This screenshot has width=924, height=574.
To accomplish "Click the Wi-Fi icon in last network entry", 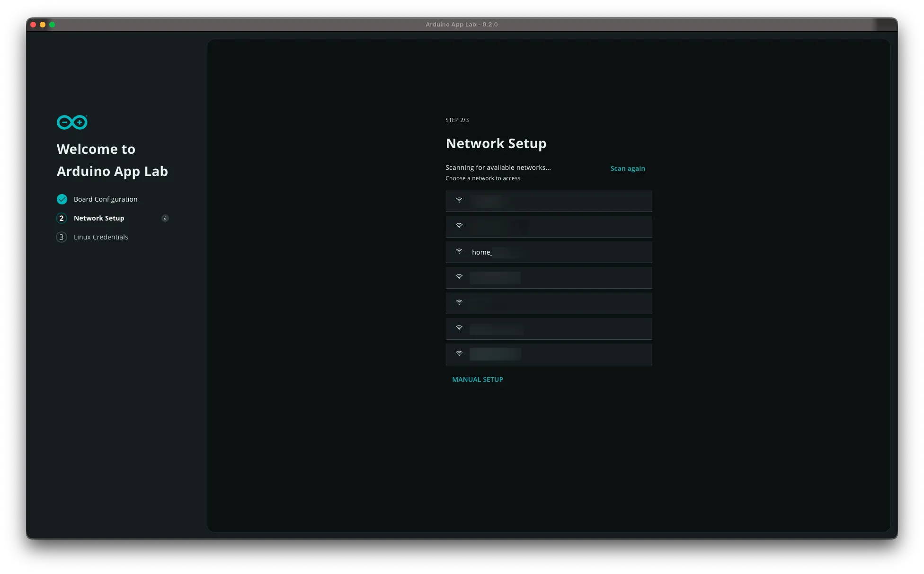I will [x=459, y=354].
